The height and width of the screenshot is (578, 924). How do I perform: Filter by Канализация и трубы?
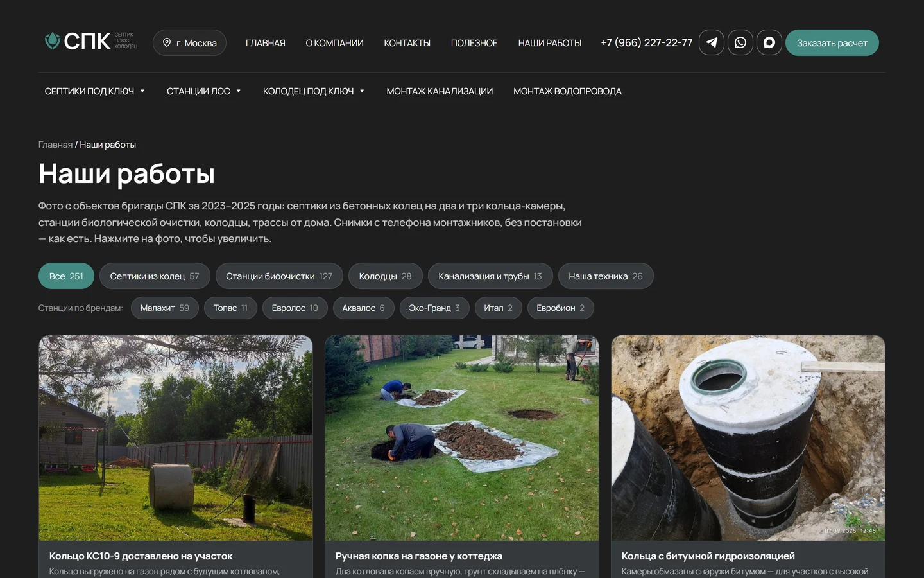[490, 276]
